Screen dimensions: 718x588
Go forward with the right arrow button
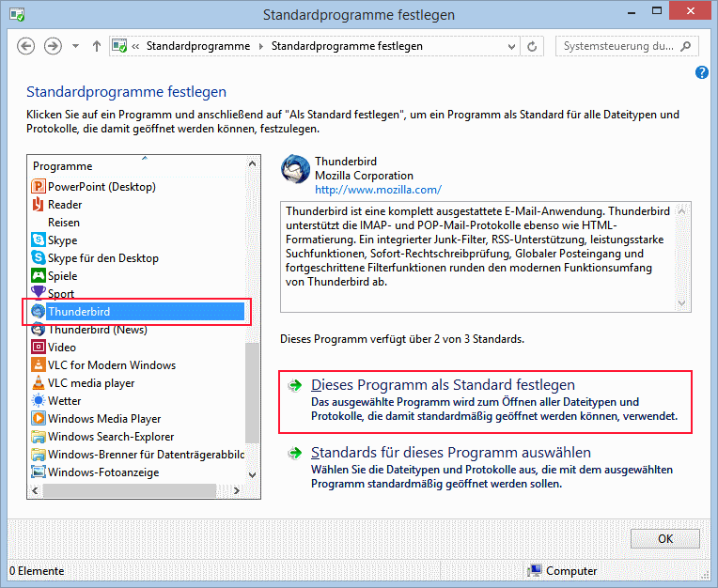pos(54,46)
